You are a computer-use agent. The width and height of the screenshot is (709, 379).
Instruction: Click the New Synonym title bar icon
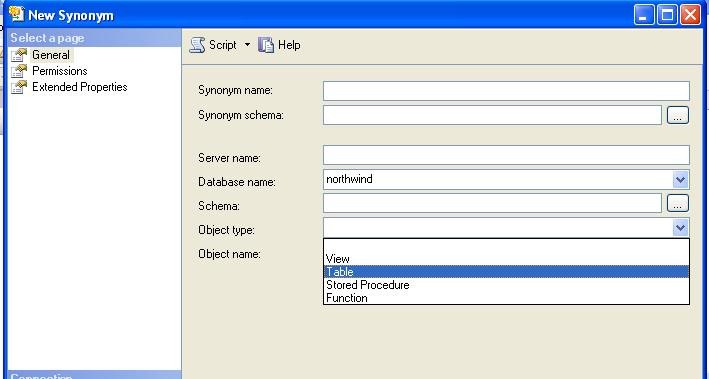pyautogui.click(x=17, y=14)
